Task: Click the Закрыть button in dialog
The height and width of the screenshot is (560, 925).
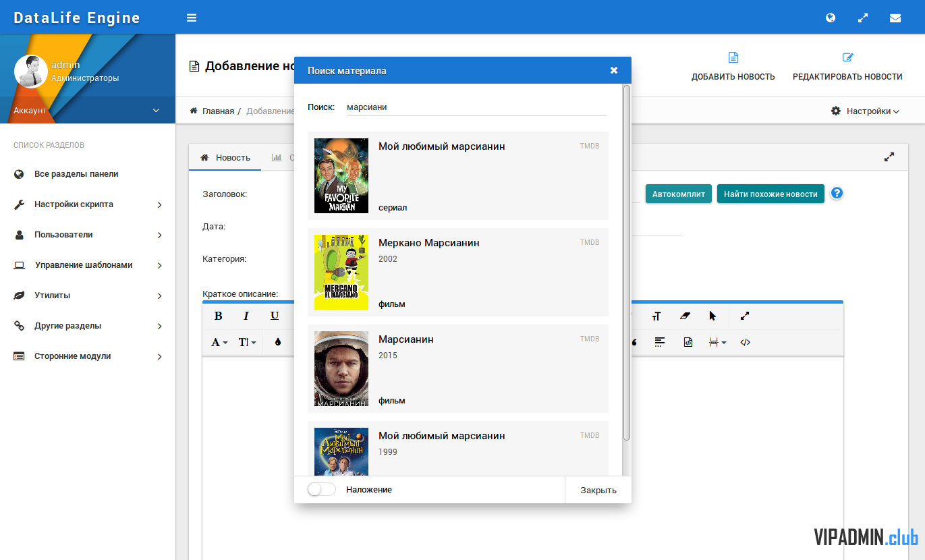Action: pyautogui.click(x=598, y=490)
